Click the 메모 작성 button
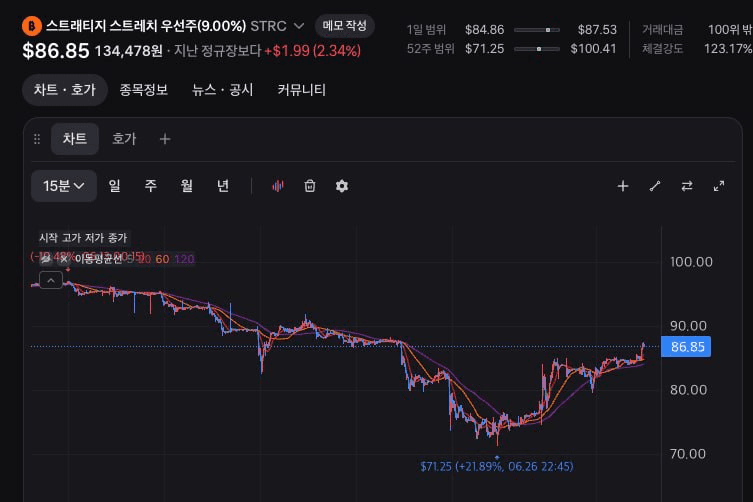This screenshot has width=753, height=502. [x=344, y=26]
